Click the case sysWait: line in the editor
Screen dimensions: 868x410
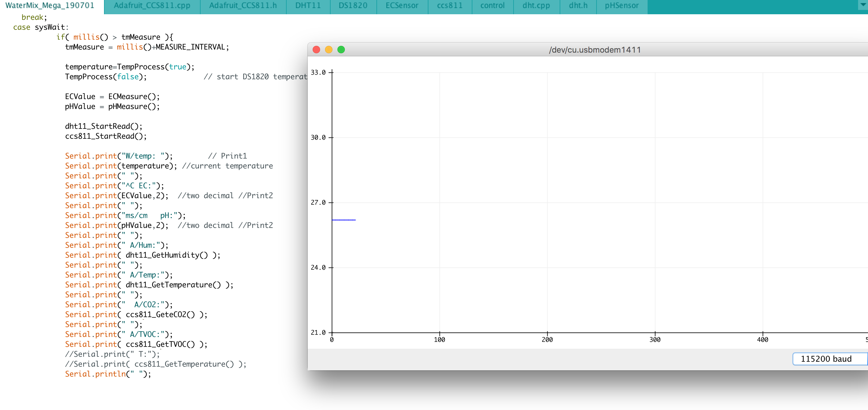coord(41,27)
